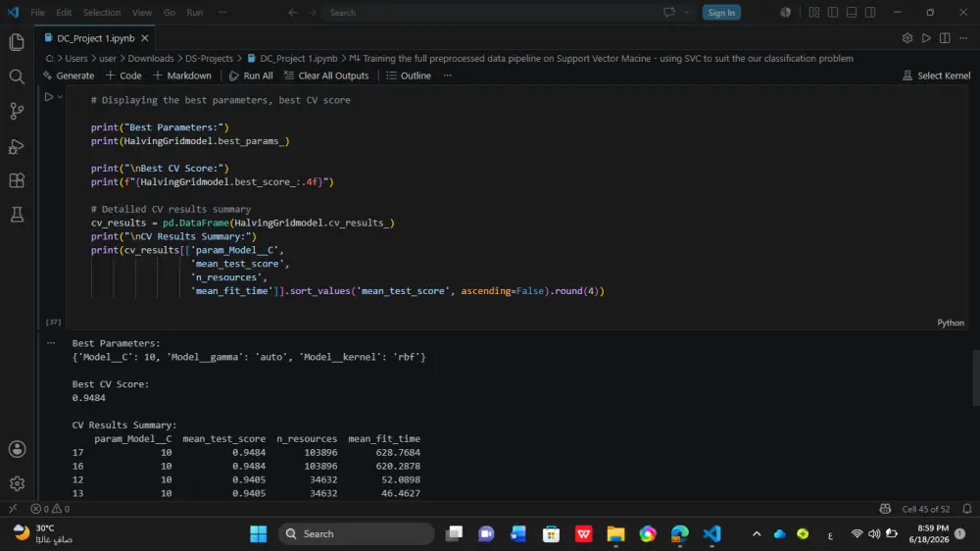Click Downloads in the breadcrumb
The width and height of the screenshot is (980, 551).
coord(151,58)
